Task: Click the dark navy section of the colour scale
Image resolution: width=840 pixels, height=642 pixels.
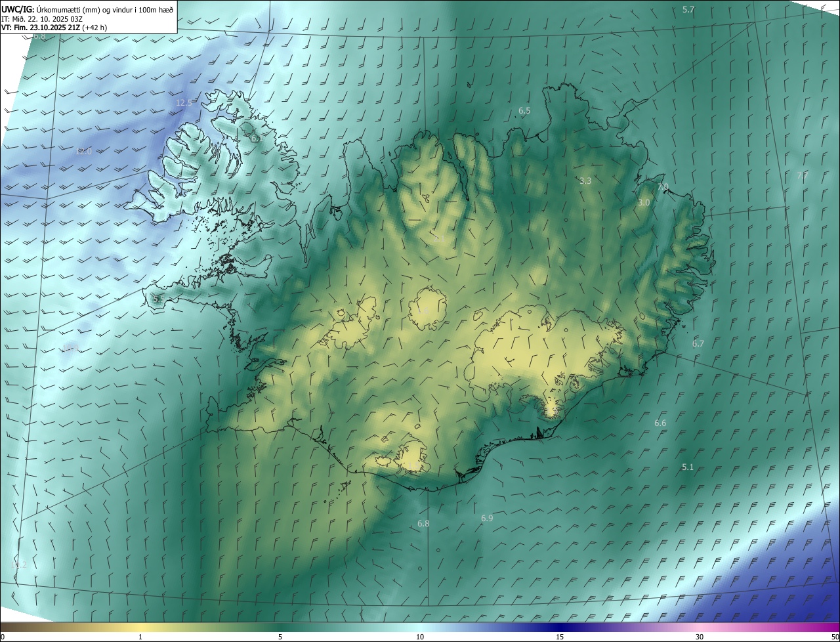Action: click(560, 627)
